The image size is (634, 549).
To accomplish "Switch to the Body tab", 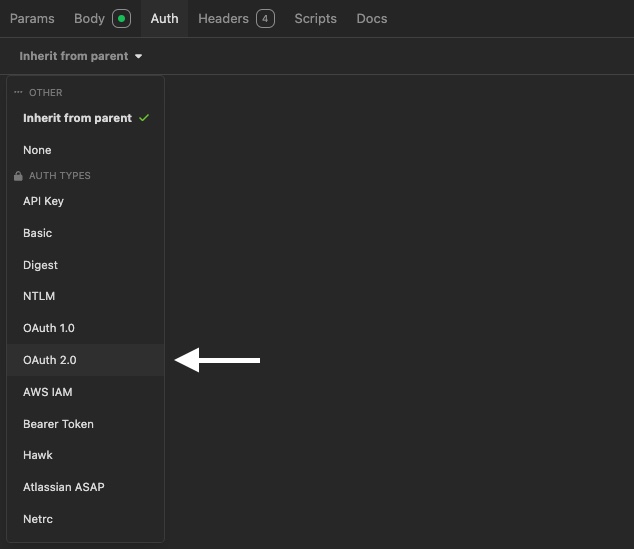I will point(100,18).
